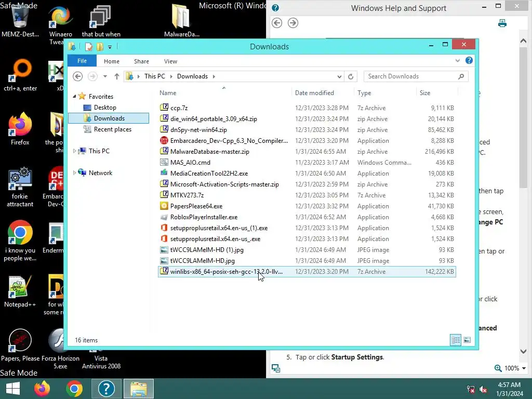
Task: Sort by the Size column header
Action: [x=437, y=92]
